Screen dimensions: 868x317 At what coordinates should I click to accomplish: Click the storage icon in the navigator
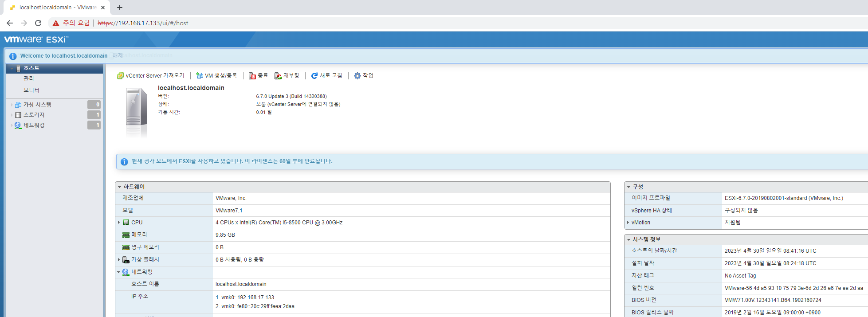tap(18, 115)
